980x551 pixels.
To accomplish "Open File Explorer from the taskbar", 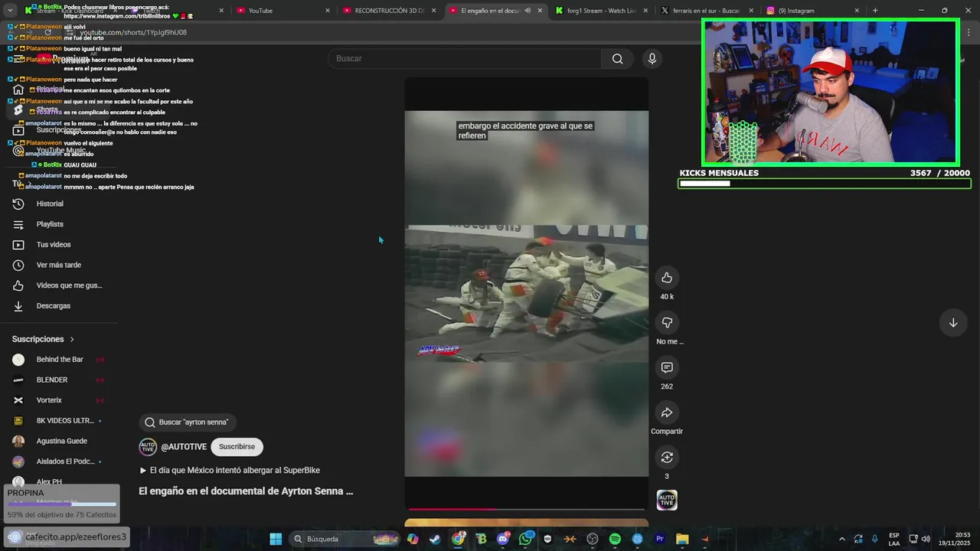I will click(682, 539).
